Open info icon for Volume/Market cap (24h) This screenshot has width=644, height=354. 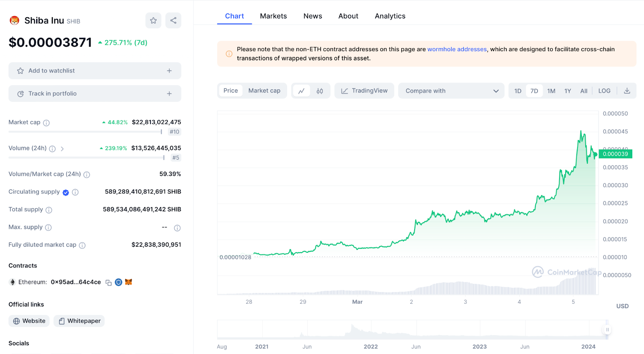click(87, 174)
